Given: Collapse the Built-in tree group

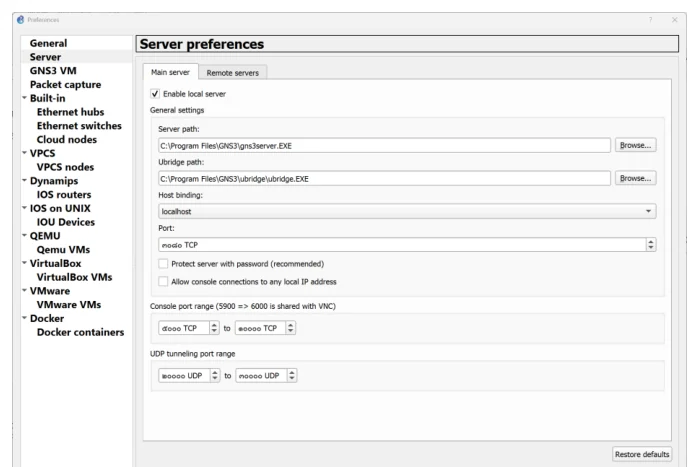Looking at the screenshot, I should click(x=25, y=98).
